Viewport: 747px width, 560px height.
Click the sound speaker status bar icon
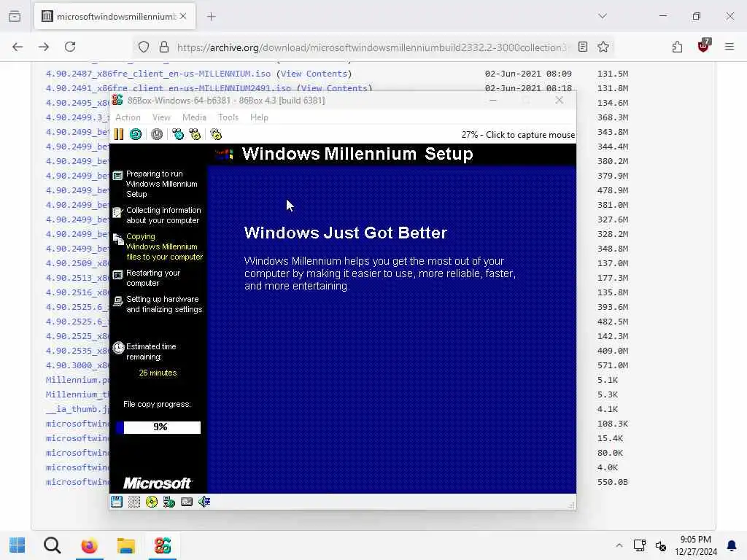pos(204,502)
